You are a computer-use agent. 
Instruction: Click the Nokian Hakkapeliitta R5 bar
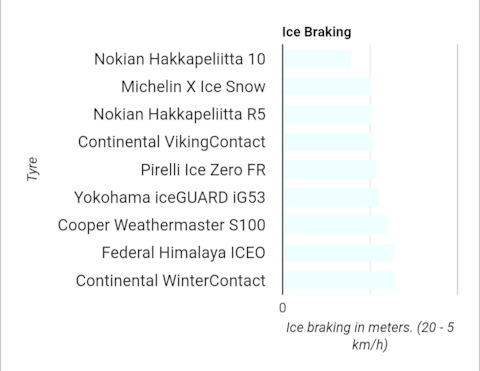(x=328, y=114)
